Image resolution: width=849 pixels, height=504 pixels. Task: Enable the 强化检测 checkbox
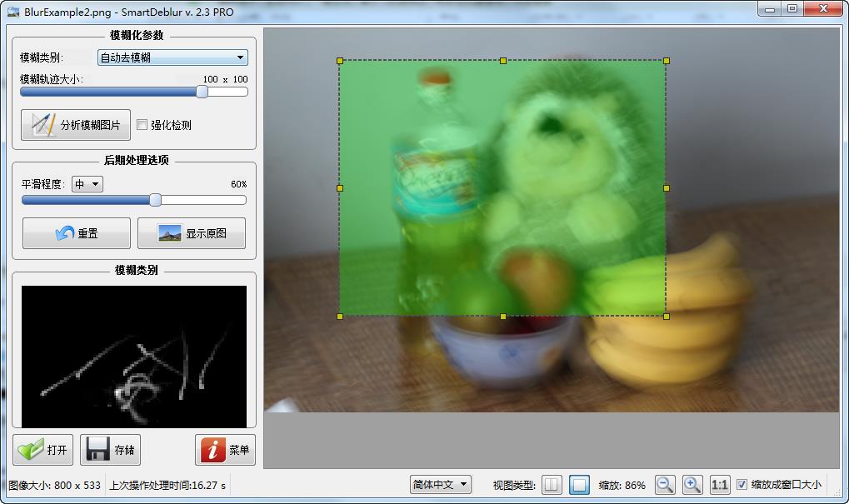142,125
